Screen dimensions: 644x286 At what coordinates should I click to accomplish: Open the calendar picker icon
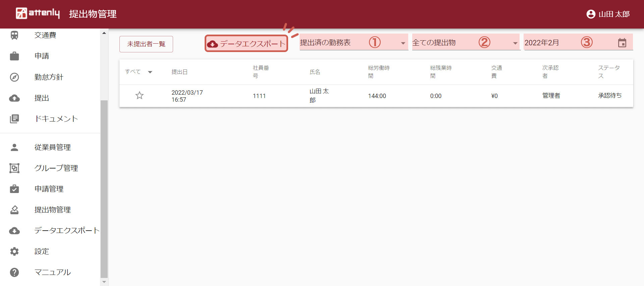click(622, 43)
